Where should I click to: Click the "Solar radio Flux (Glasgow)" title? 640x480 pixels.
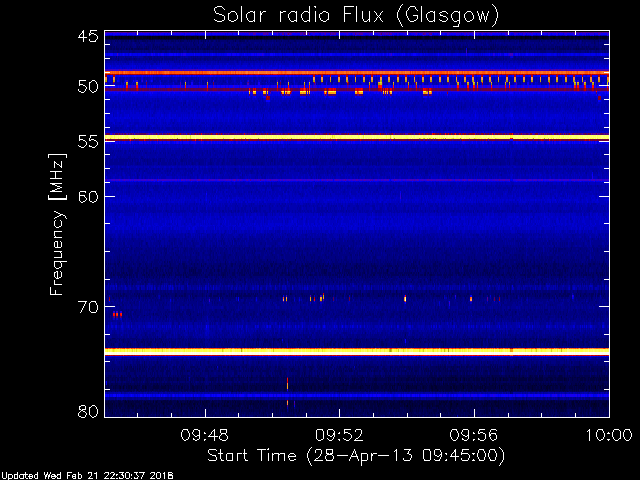(356, 16)
